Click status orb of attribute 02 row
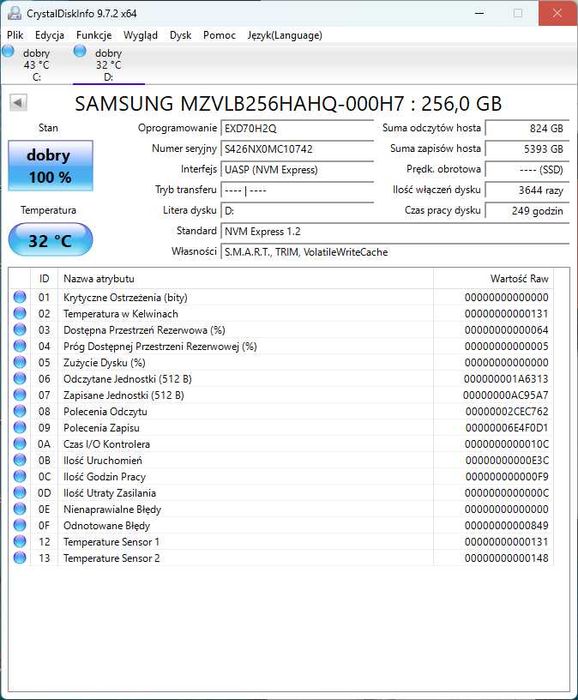Viewport: 578px width, 700px height. [20, 313]
